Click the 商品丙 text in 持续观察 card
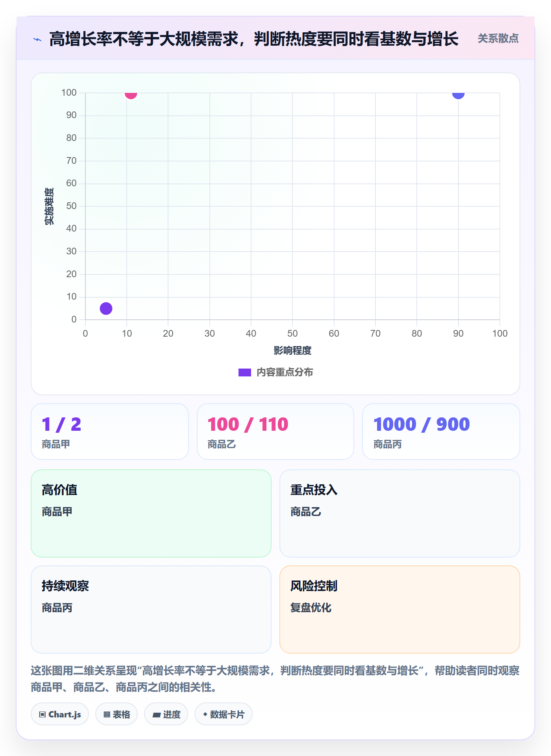The height and width of the screenshot is (756, 551). [57, 608]
